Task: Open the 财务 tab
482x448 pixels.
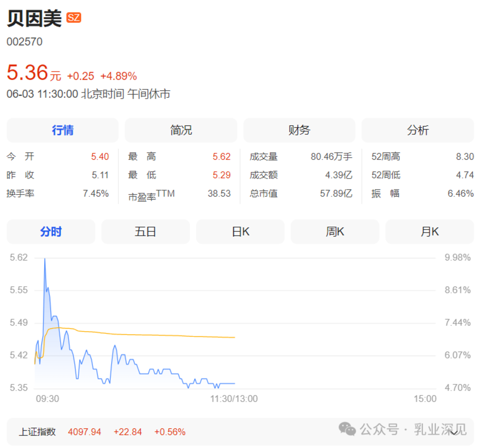Action: [299, 130]
